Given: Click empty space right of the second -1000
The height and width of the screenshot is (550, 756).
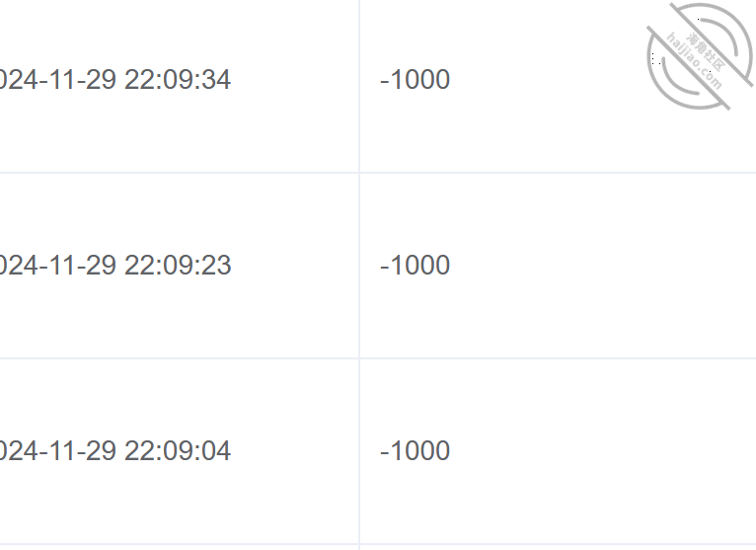Looking at the screenshot, I should 603,266.
